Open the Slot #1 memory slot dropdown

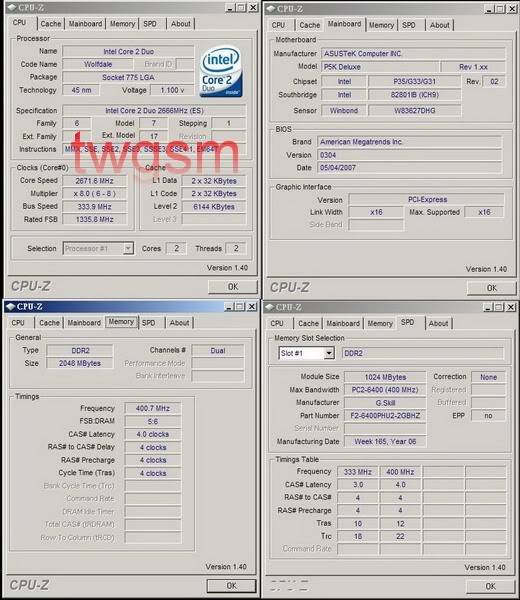329,353
